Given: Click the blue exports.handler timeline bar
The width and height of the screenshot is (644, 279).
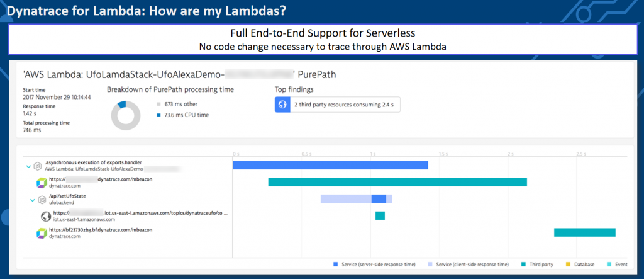Looking at the screenshot, I should click(x=330, y=165).
